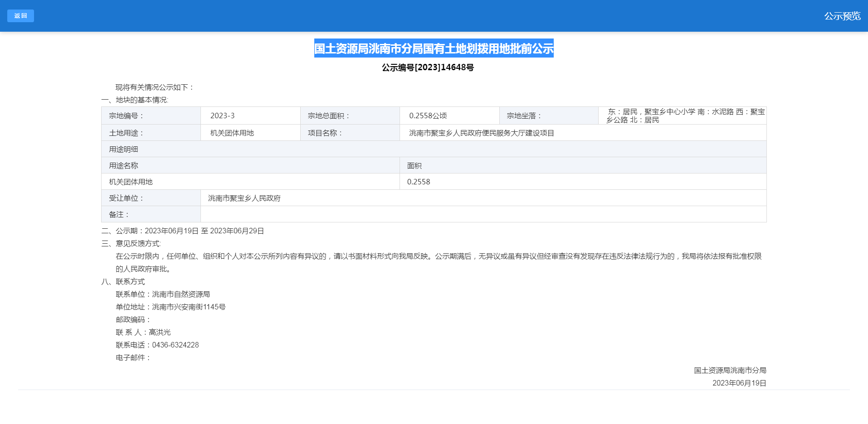This screenshot has width=868, height=424.
Task: Click the bottom date 2023年06月19日
Action: 739,383
